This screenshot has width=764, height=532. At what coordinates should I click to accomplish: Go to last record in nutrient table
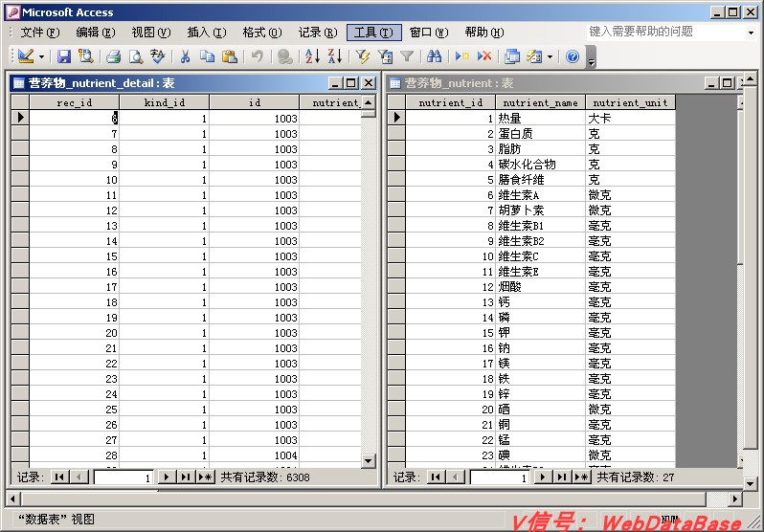[x=561, y=477]
